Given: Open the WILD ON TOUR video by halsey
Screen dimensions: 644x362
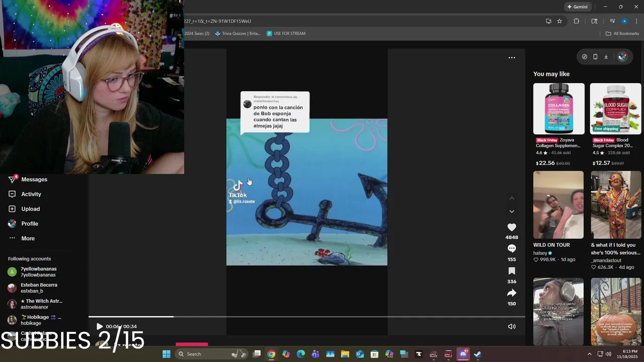Looking at the screenshot, I should pyautogui.click(x=558, y=205).
